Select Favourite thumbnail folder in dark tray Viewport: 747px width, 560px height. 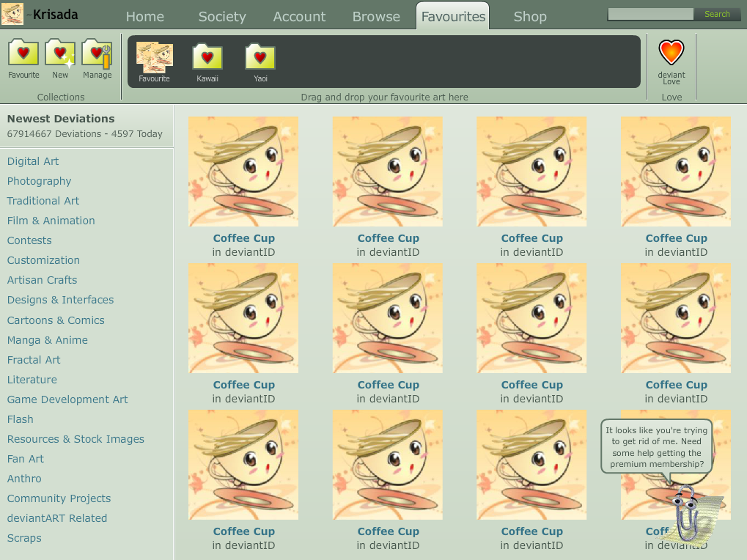(155, 56)
